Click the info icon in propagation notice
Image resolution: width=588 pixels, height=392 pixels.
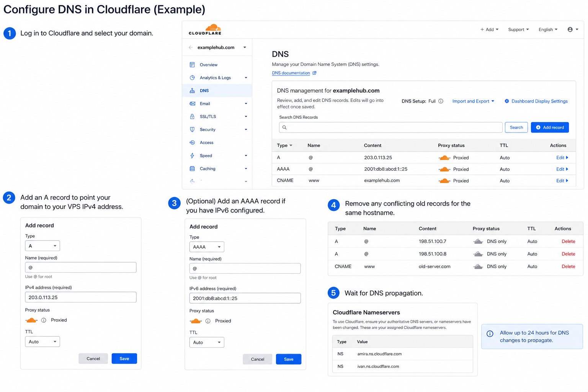coord(490,333)
